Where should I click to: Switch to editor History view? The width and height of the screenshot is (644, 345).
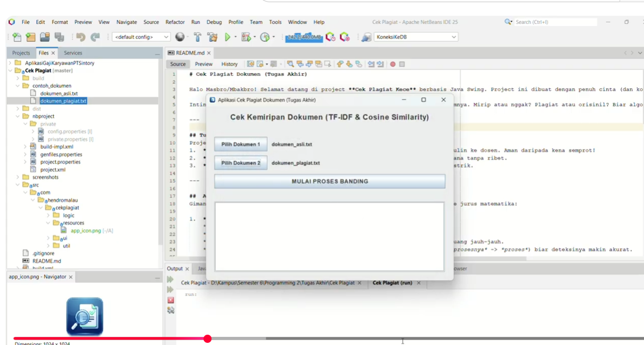coord(229,64)
